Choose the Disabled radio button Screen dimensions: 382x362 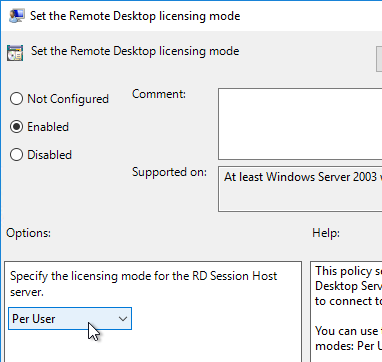[x=16, y=155]
